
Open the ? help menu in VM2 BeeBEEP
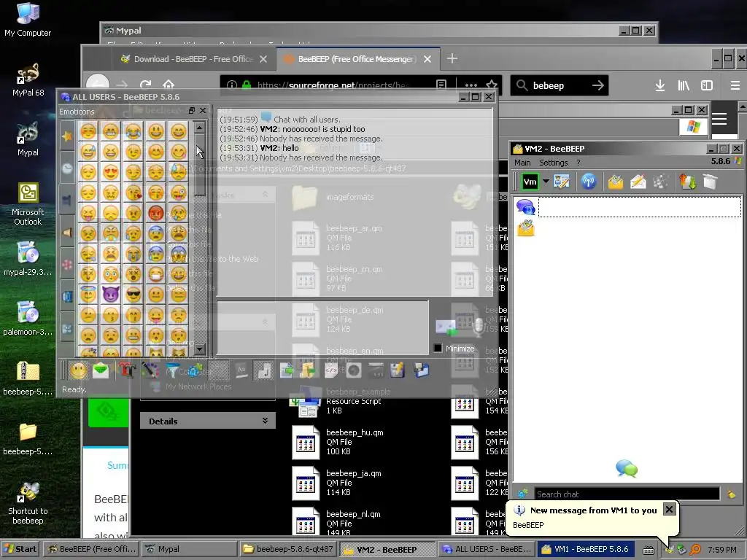tap(578, 163)
